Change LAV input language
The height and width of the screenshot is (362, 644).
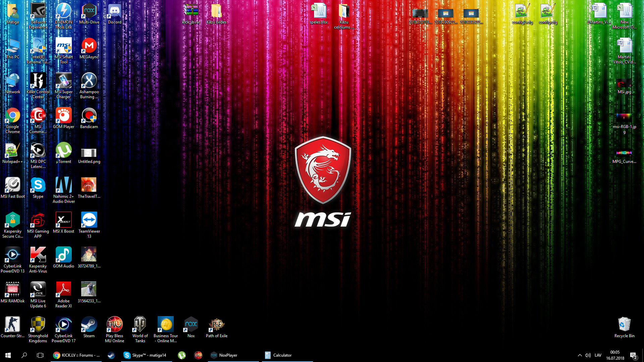click(x=598, y=355)
